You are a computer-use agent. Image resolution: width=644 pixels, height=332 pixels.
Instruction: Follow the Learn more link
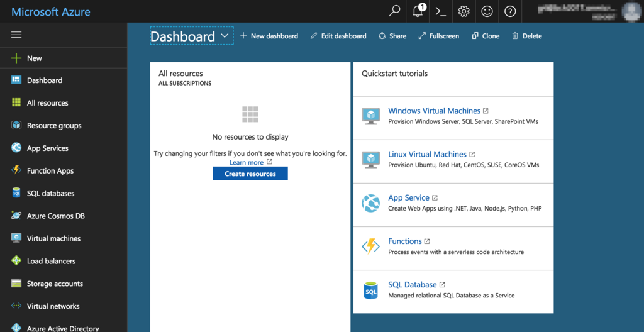click(247, 162)
